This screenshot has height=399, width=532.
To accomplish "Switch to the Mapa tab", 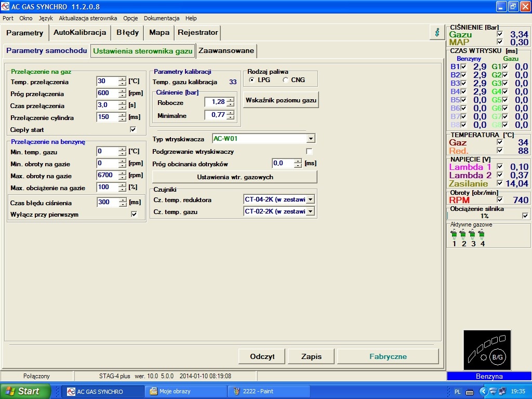I will 159,33.
